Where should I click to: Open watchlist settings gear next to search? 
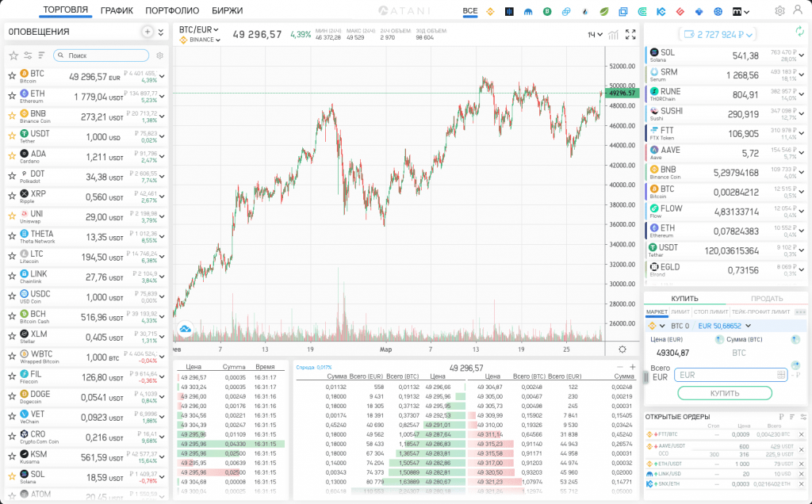coord(159,55)
